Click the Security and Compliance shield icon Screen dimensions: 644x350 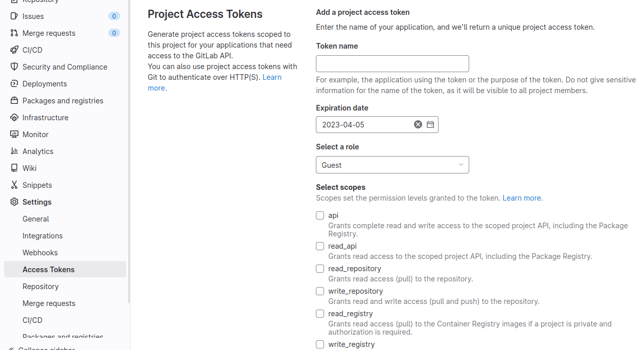(14, 67)
